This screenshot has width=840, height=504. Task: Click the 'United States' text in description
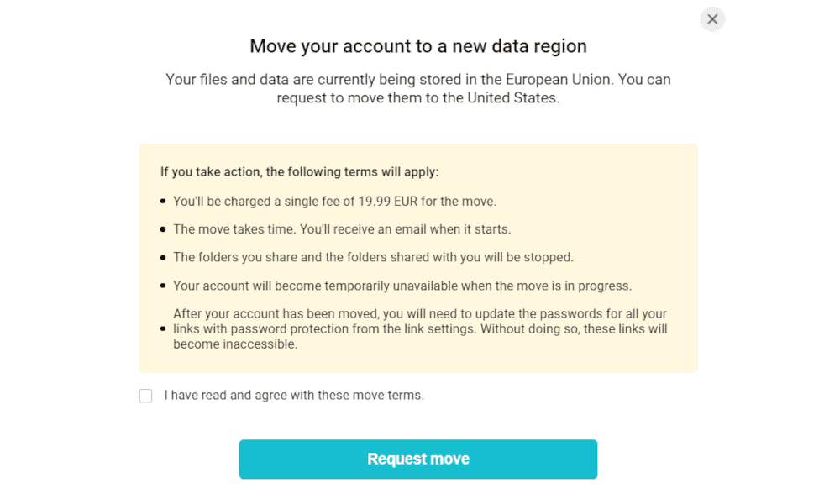(512, 97)
